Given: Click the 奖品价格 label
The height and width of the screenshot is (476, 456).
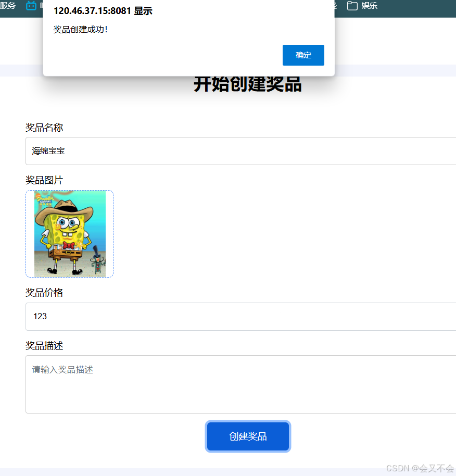Looking at the screenshot, I should pos(44,293).
